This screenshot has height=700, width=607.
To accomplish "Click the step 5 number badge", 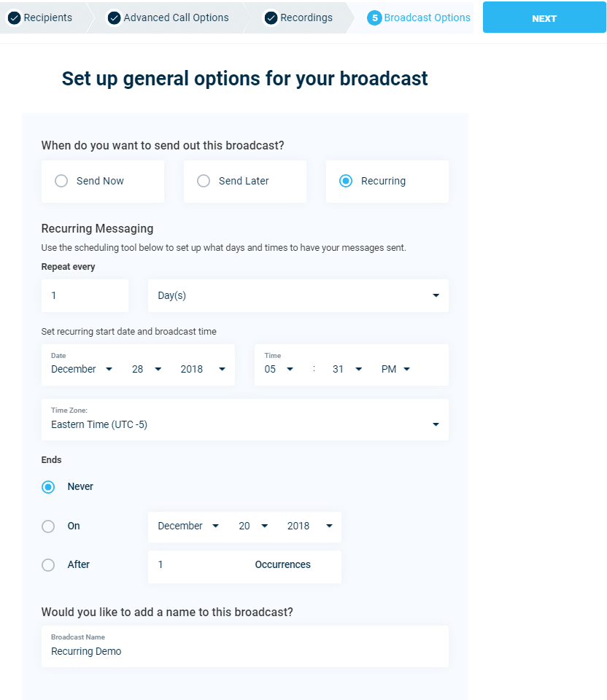I will pyautogui.click(x=374, y=17).
